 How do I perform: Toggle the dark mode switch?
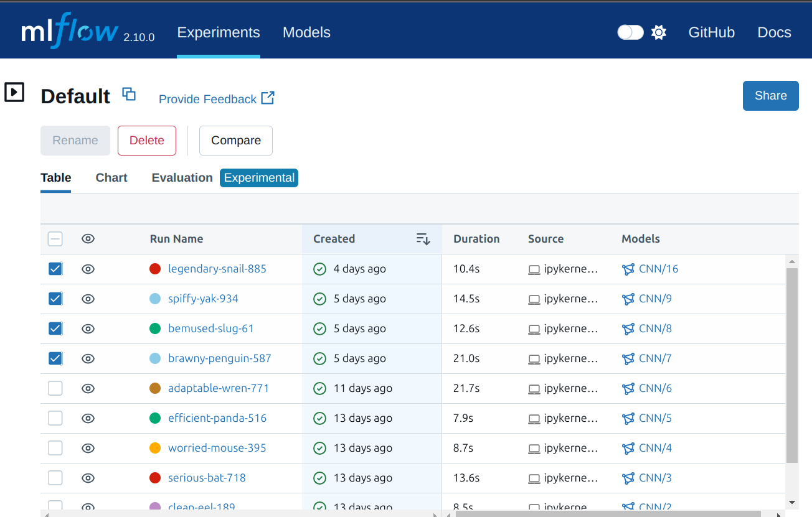630,32
